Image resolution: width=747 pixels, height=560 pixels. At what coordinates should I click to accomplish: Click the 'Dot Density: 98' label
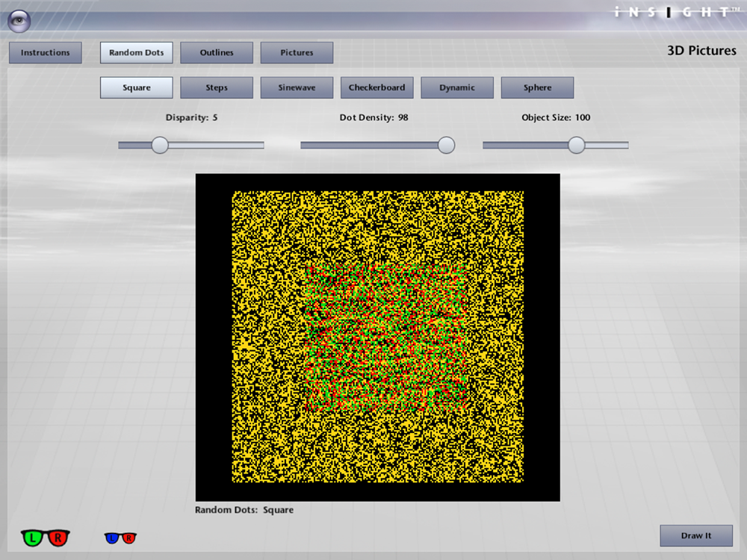point(374,118)
